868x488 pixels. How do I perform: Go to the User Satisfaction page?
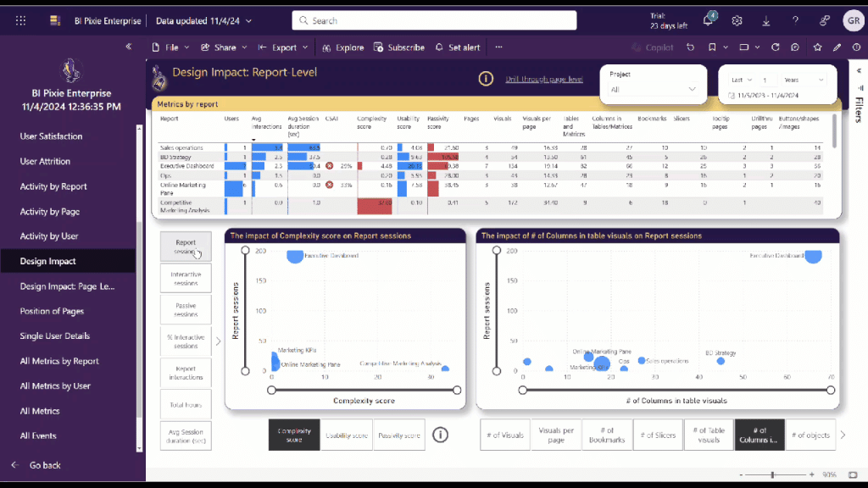51,136
